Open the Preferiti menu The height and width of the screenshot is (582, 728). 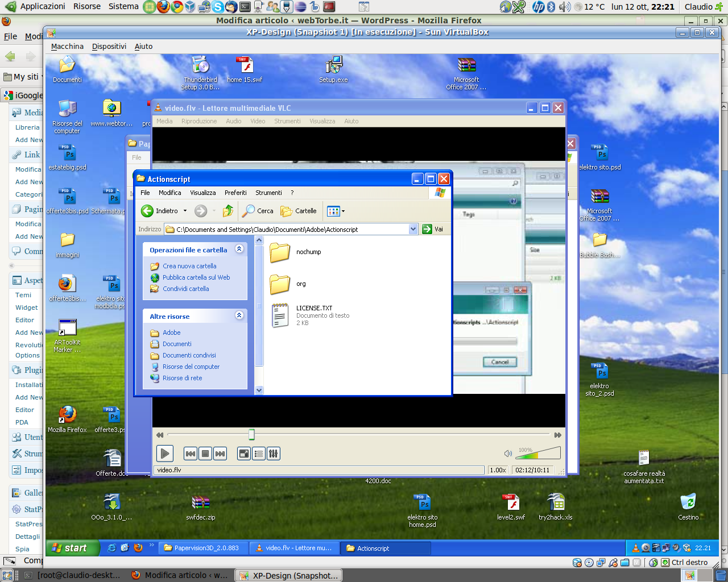click(x=235, y=193)
